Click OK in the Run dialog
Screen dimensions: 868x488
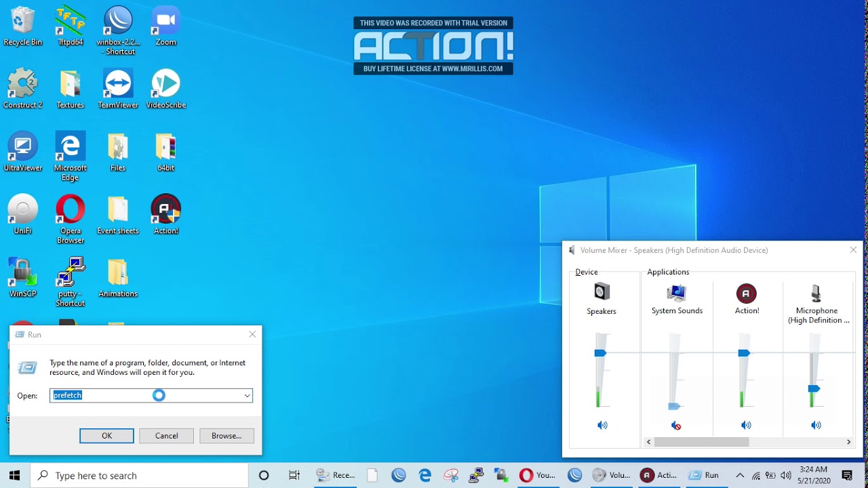pyautogui.click(x=106, y=436)
